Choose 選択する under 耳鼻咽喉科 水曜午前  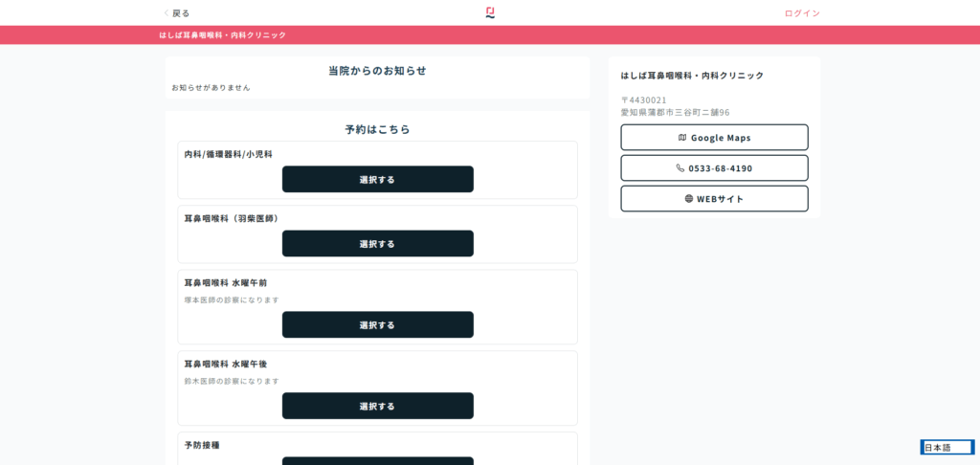click(x=377, y=325)
